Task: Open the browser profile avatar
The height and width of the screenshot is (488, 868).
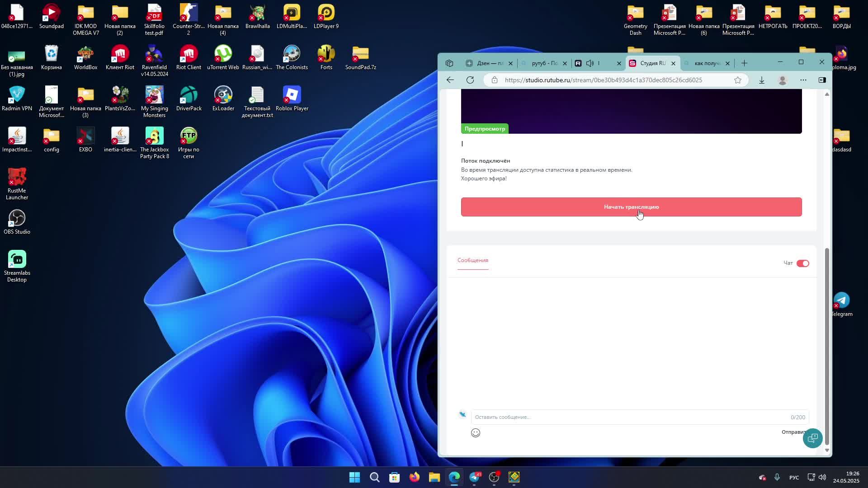Action: 783,80
